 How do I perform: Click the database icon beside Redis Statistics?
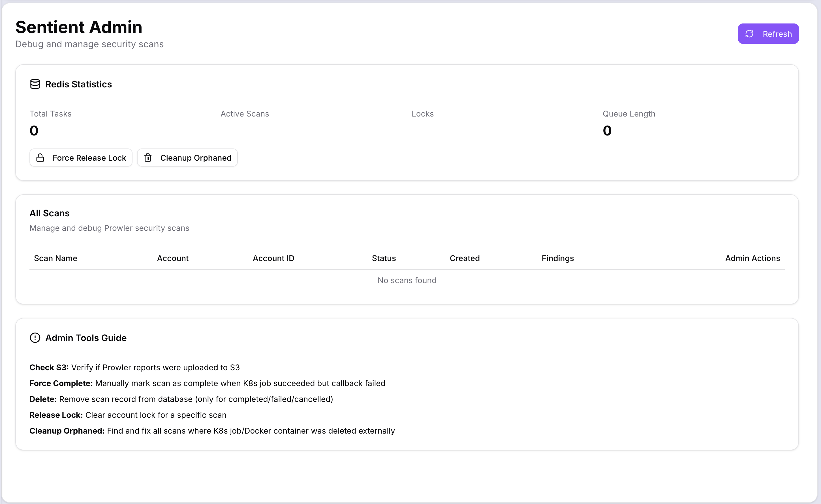(x=35, y=84)
